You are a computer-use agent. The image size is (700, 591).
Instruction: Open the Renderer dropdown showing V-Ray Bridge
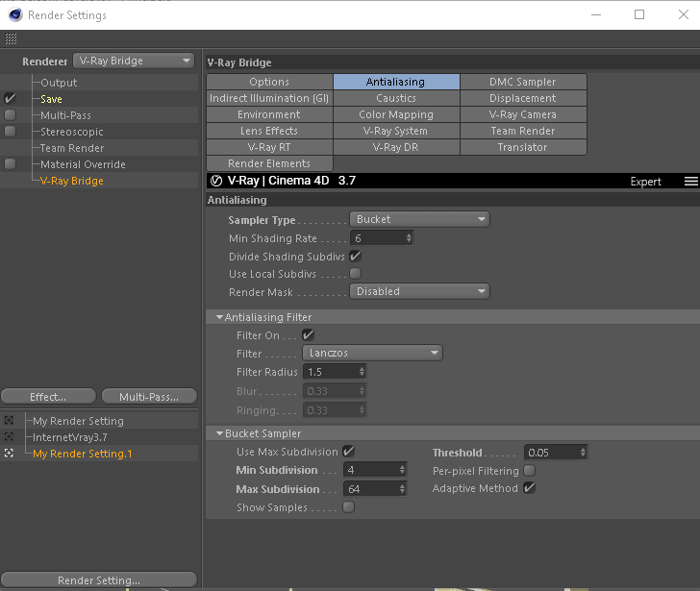(134, 61)
